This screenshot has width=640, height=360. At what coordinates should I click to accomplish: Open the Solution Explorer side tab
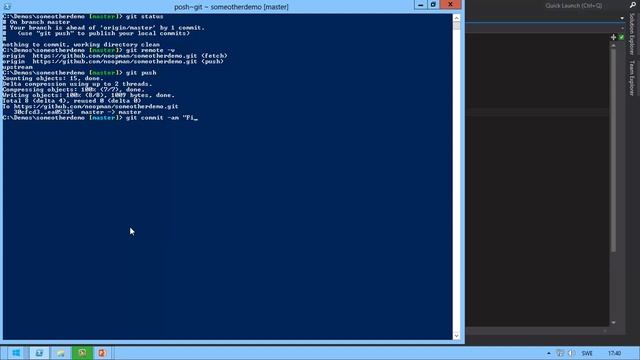point(632,34)
